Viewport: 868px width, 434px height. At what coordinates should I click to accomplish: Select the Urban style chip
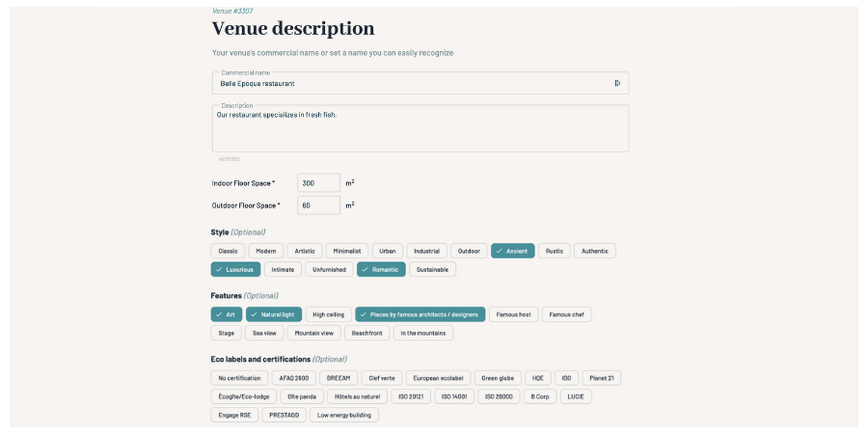pyautogui.click(x=388, y=251)
